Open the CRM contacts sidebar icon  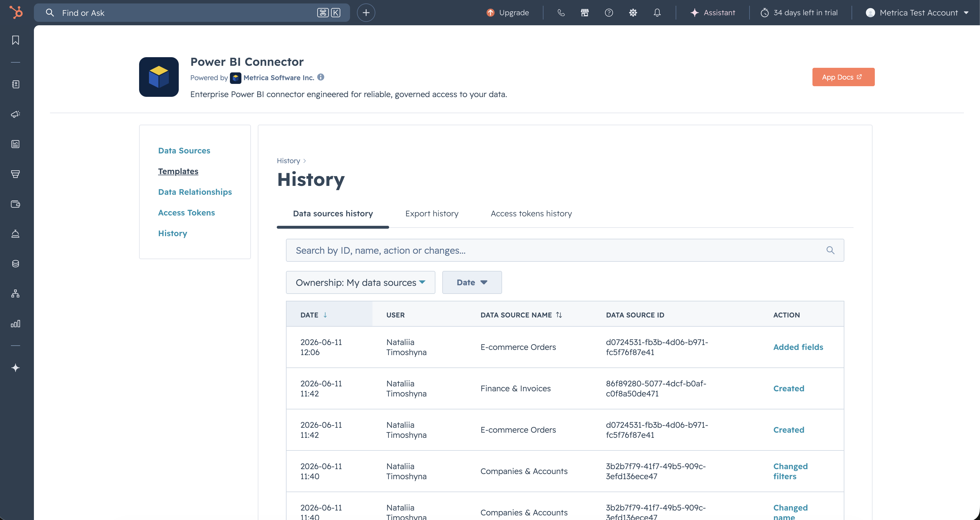click(16, 84)
